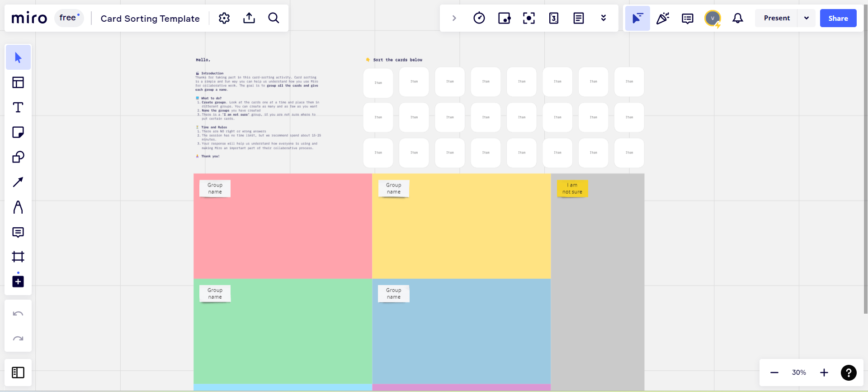
Task: Expand more tools double chevron
Action: [x=604, y=18]
